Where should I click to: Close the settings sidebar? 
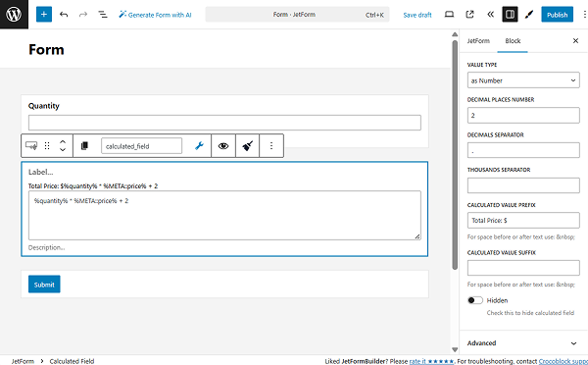[575, 40]
